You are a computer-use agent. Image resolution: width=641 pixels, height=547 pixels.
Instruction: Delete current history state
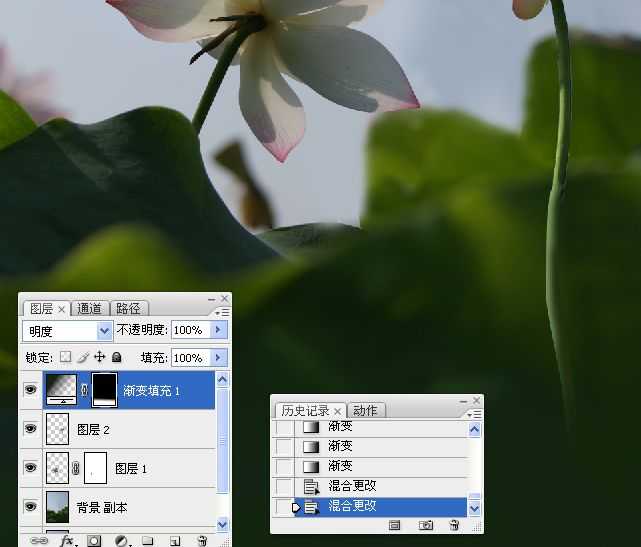(x=453, y=525)
